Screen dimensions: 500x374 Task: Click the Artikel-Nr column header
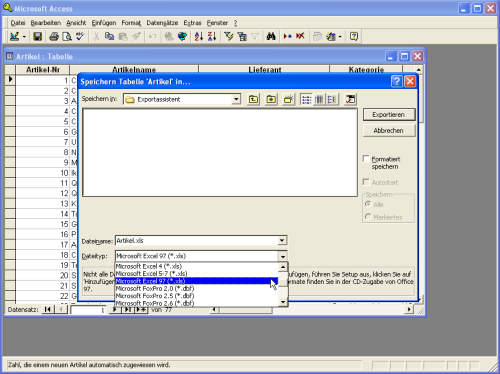click(43, 70)
